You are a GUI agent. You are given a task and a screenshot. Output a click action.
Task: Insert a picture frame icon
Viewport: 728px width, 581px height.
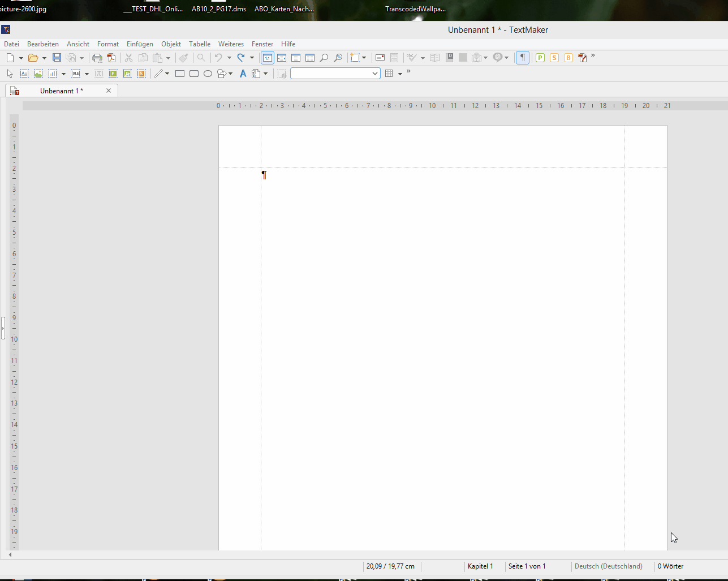(38, 74)
